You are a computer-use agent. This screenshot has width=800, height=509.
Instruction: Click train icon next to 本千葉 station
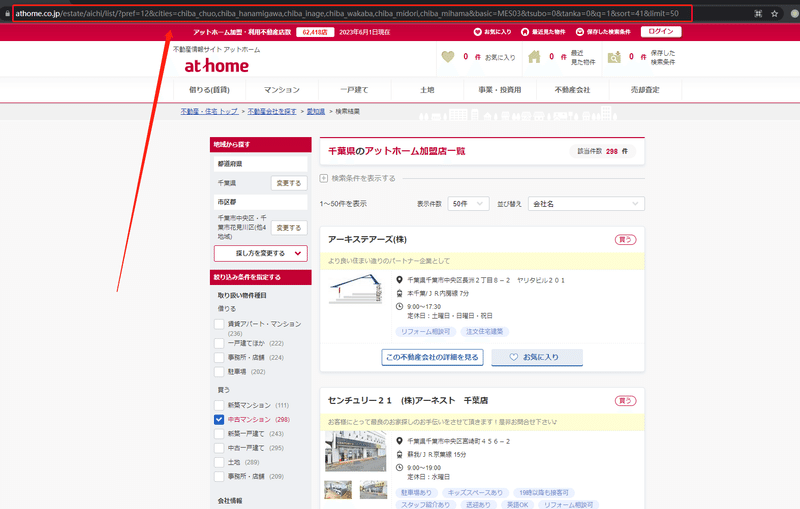[x=399, y=293]
